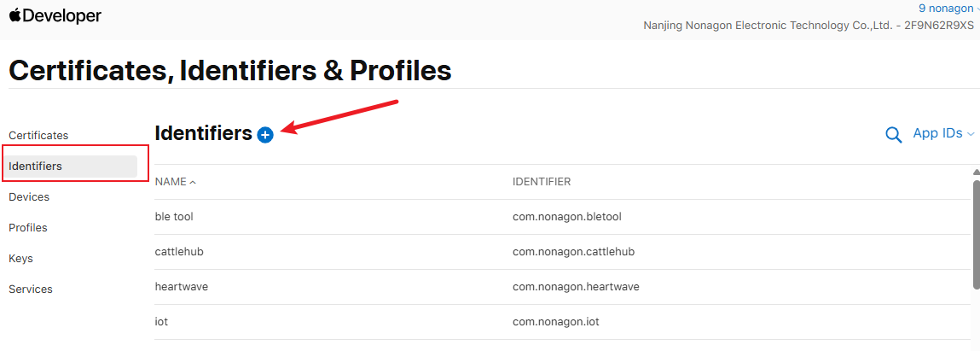
Task: Open the App IDs filter dropdown
Action: (x=943, y=133)
